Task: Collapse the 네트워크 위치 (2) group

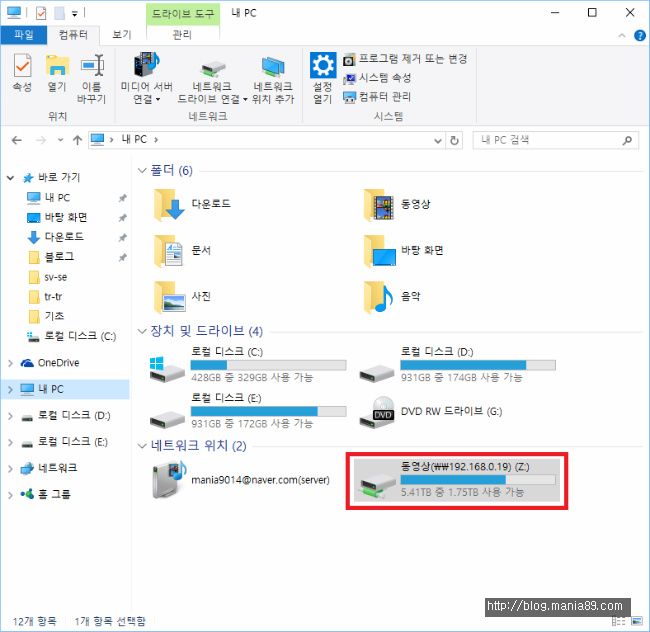Action: 142,446
